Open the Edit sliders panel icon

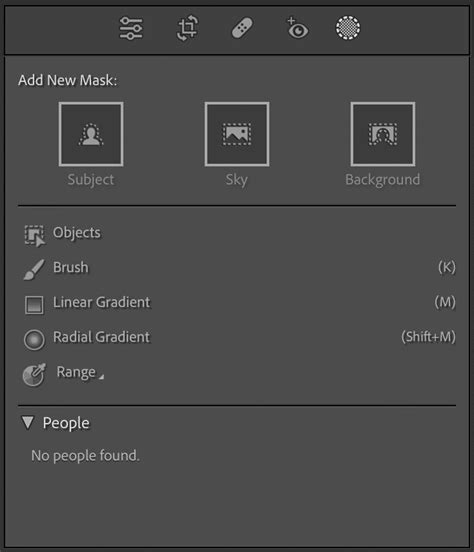click(x=131, y=28)
